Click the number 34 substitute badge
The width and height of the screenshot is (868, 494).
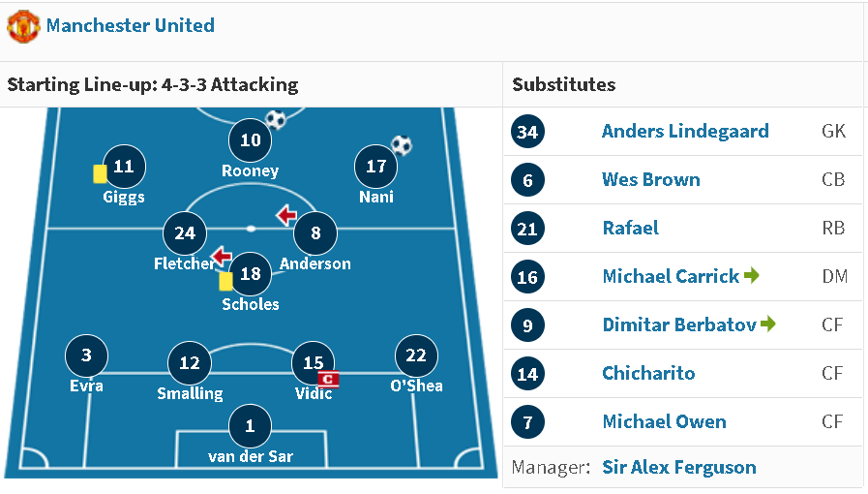pyautogui.click(x=527, y=132)
